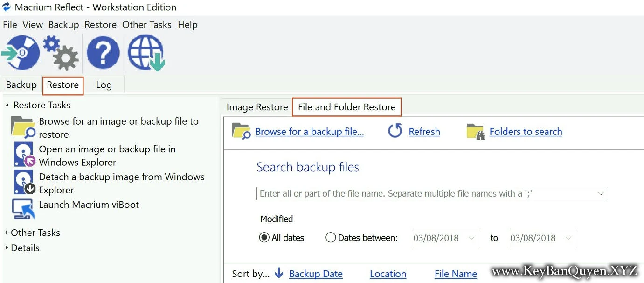Click the Refresh link
Screen dimensions: 644x283
click(424, 132)
